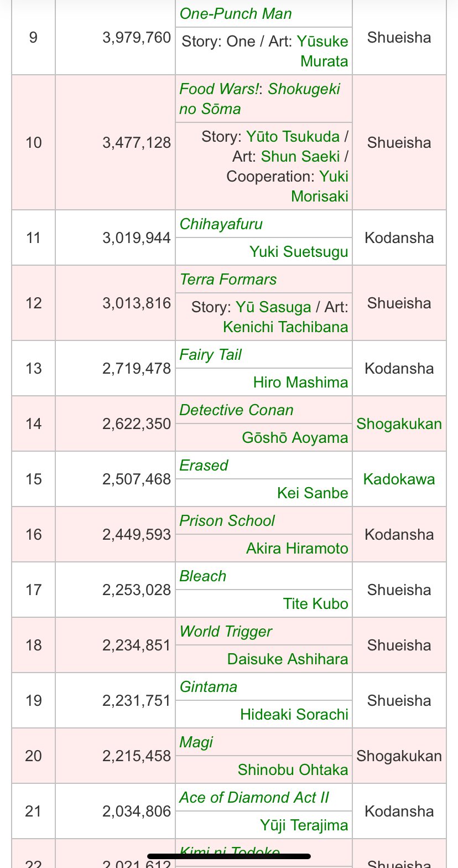Open Yūsuke Murata's artist page
This screenshot has height=868, width=458.
[x=323, y=51]
